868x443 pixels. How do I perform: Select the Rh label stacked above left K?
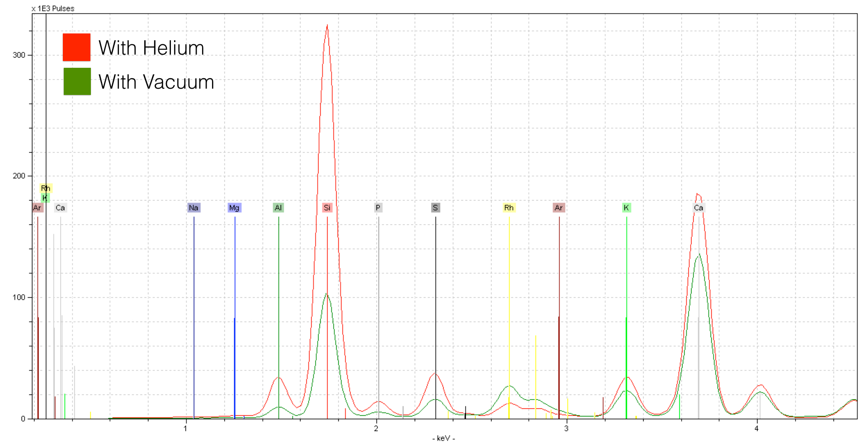pyautogui.click(x=45, y=188)
